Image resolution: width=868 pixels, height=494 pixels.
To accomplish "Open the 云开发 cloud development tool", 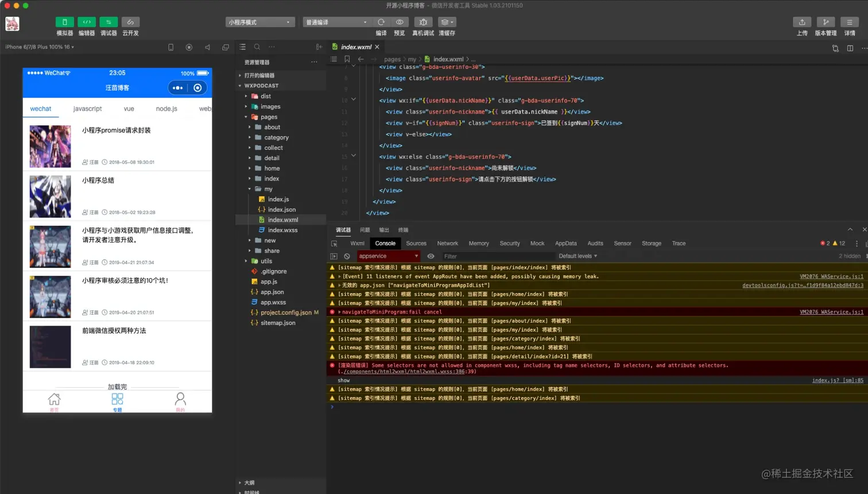I will point(130,22).
